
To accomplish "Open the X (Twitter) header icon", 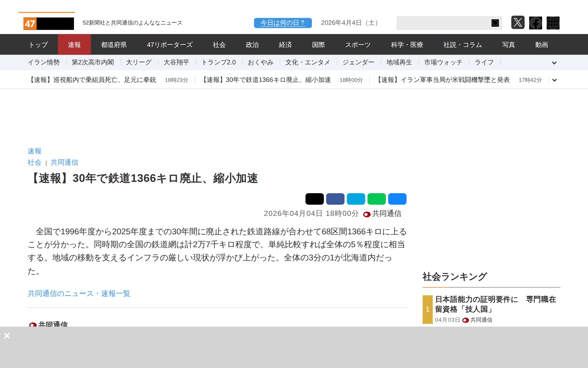I will (518, 23).
